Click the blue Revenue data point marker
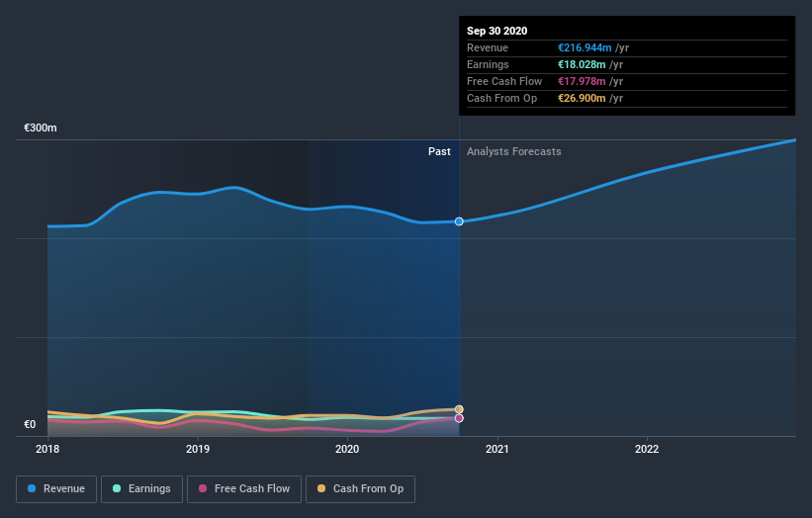This screenshot has width=812, height=518. click(459, 221)
